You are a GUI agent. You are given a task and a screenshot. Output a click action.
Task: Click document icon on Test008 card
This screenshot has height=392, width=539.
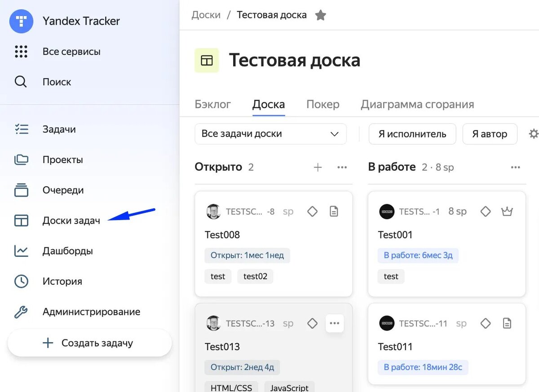pyautogui.click(x=334, y=211)
